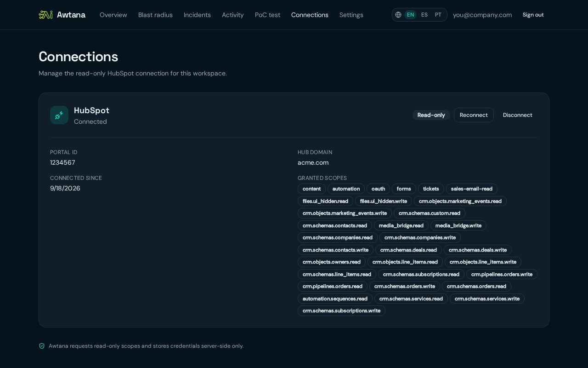Click the forms scope chip
588x368 pixels.
coord(404,189)
